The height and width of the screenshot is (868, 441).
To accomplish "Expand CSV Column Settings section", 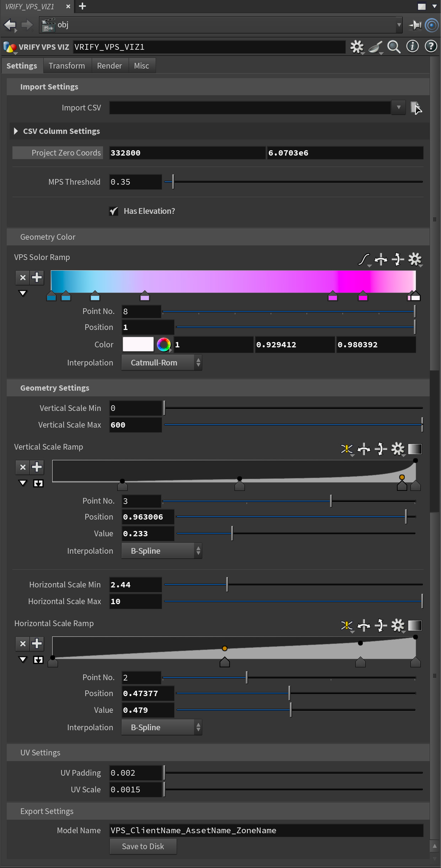I will pyautogui.click(x=16, y=131).
